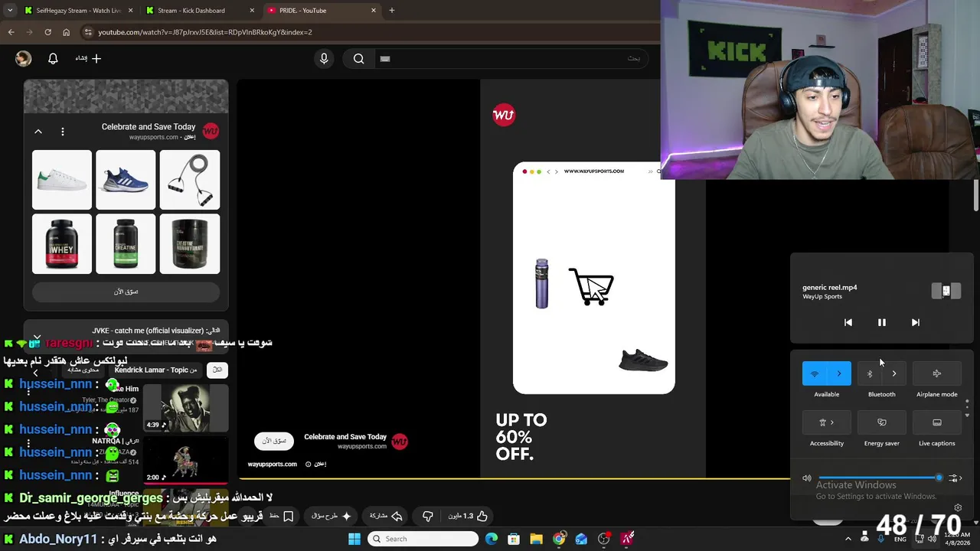Adjust the volume slider
The image size is (980, 551).
tap(880, 478)
